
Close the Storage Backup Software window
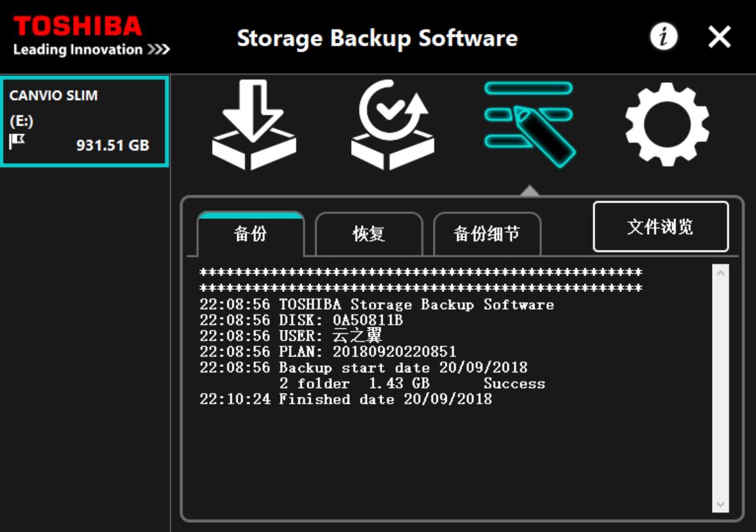[719, 37]
